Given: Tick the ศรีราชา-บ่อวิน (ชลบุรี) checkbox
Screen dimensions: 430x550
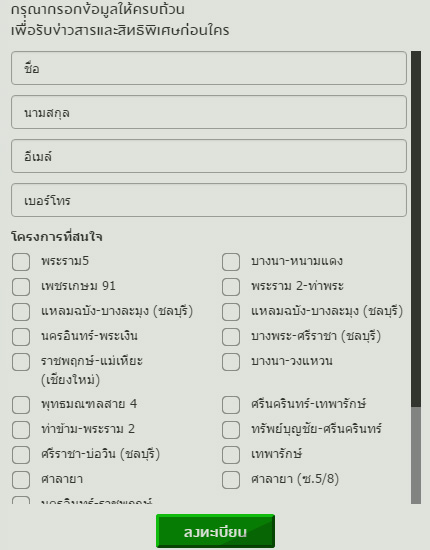Looking at the screenshot, I should (x=21, y=455).
